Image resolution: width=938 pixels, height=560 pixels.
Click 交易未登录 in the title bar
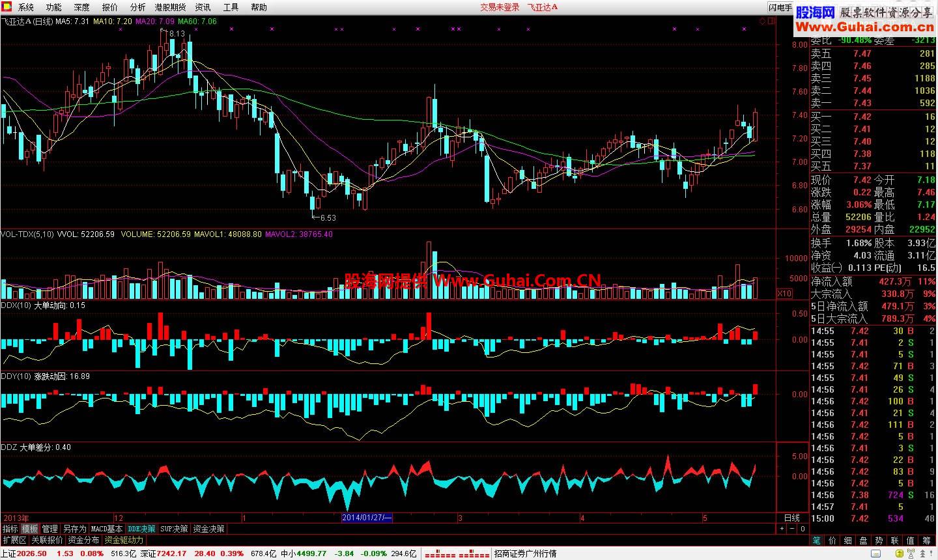pos(500,7)
